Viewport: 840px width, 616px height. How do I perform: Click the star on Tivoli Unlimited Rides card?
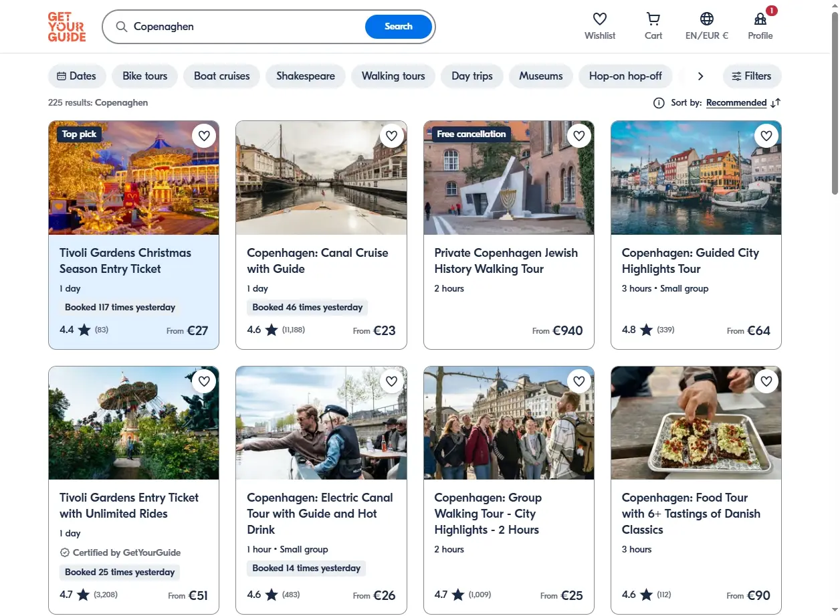84,595
